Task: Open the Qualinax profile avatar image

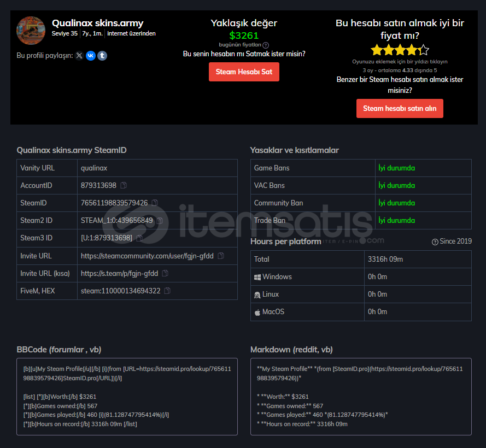Action: [x=31, y=31]
